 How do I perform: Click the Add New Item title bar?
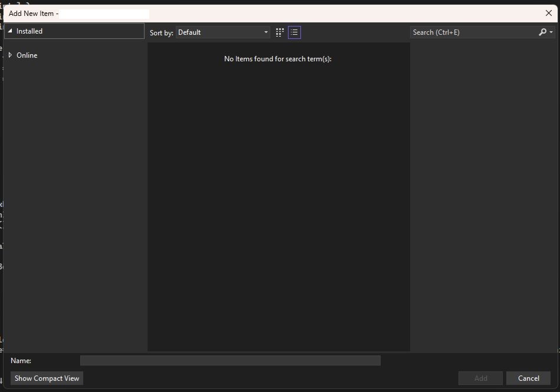tap(295, 13)
